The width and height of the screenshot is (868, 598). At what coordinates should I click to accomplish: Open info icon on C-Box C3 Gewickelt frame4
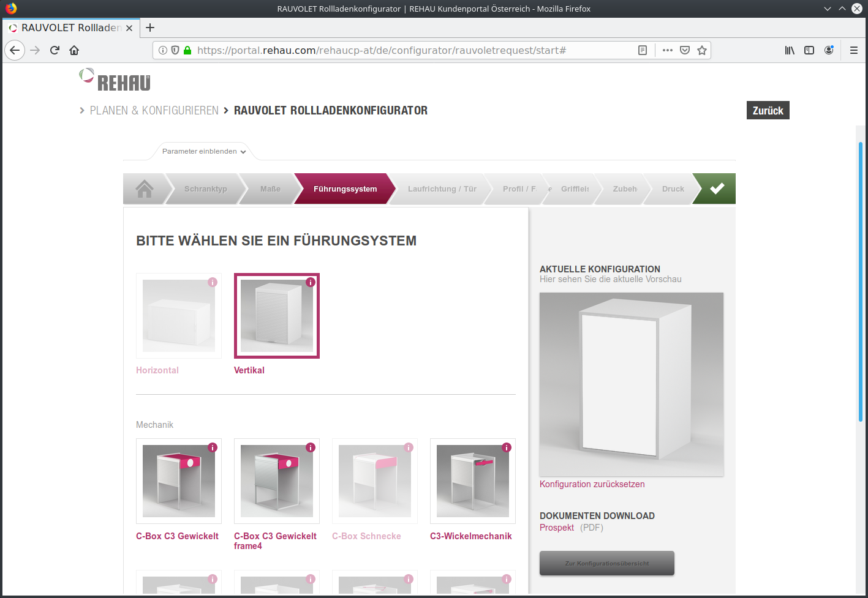311,447
